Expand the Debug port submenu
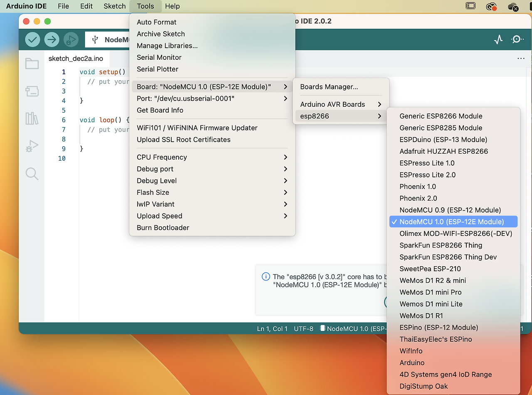 coord(212,169)
